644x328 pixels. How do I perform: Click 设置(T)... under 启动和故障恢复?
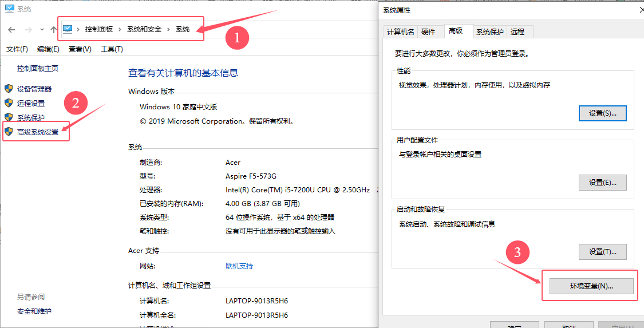click(x=603, y=252)
